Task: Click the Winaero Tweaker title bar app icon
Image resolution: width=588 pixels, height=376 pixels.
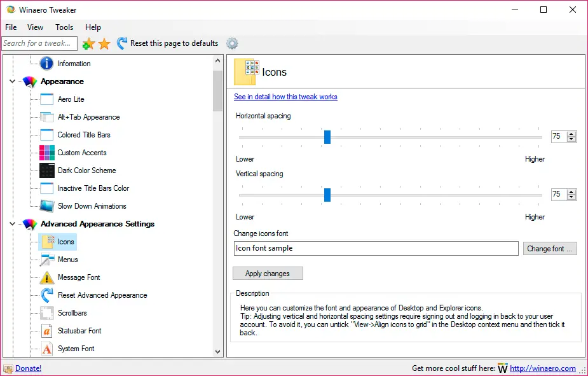Action: 11,10
